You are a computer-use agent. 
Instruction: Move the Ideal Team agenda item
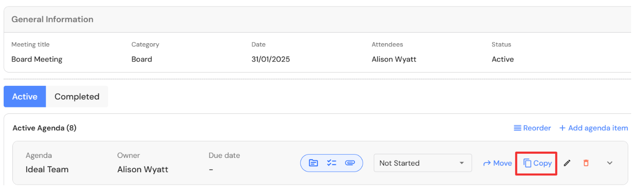pyautogui.click(x=497, y=163)
